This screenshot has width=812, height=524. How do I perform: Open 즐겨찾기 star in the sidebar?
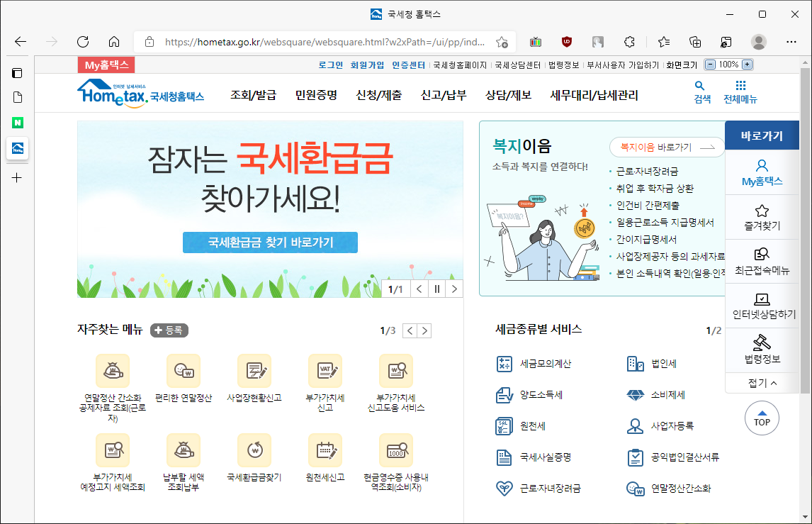[762, 217]
